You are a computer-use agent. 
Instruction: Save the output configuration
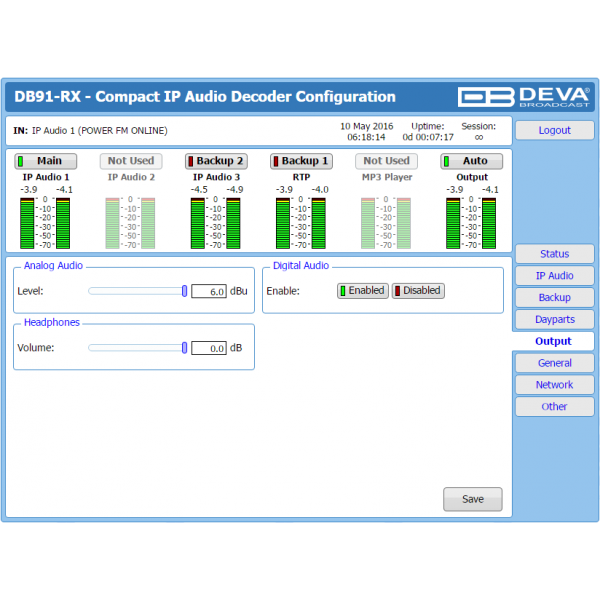(473, 499)
